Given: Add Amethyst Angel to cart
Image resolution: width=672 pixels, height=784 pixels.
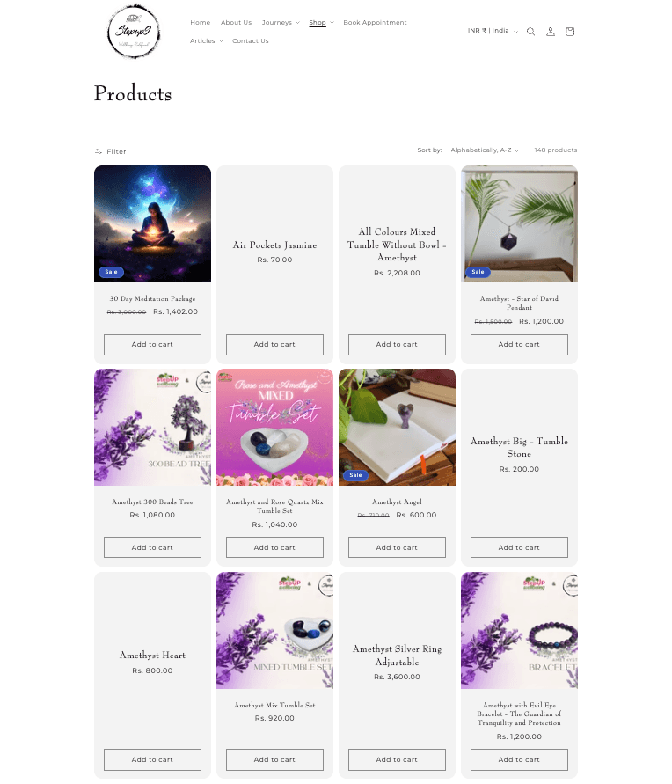Looking at the screenshot, I should point(397,547).
